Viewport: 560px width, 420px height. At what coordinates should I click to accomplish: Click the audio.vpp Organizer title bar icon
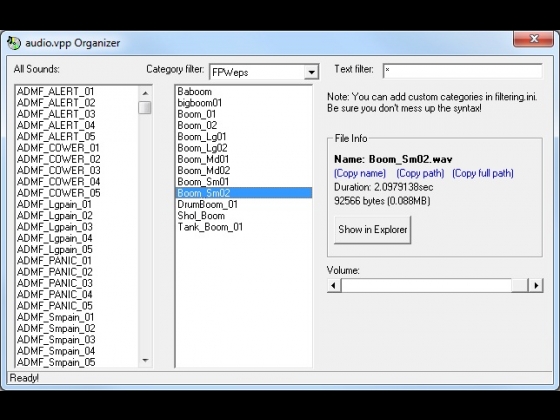(14, 43)
